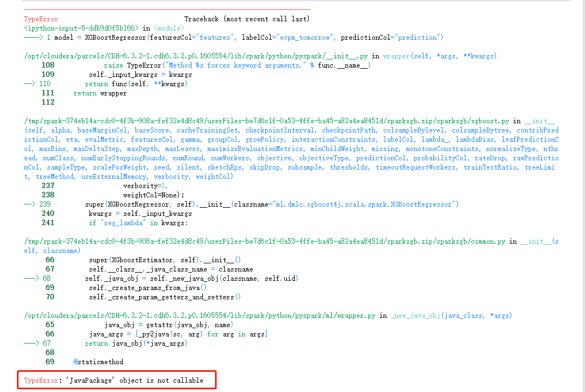Click 'Traceback (most recent call last)' text
Screen dimensions: 585x392
247,19
